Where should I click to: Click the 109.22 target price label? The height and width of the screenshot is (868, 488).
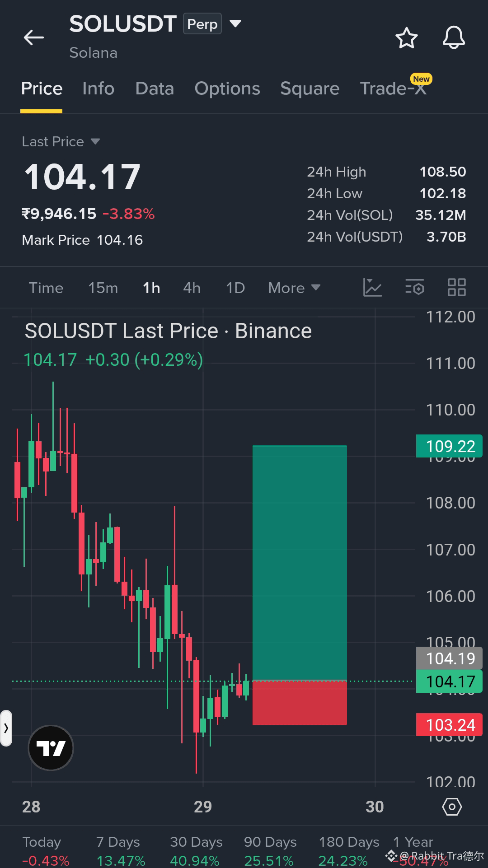point(449,446)
